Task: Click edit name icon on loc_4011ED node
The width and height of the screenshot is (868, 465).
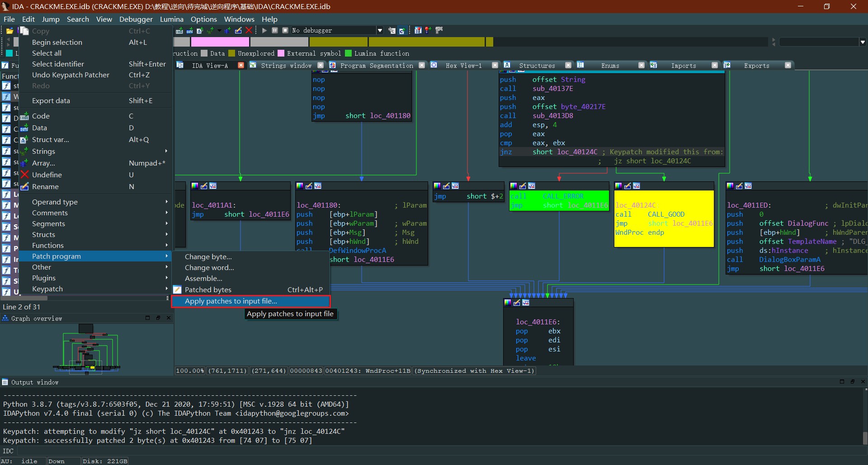Action: click(x=739, y=186)
